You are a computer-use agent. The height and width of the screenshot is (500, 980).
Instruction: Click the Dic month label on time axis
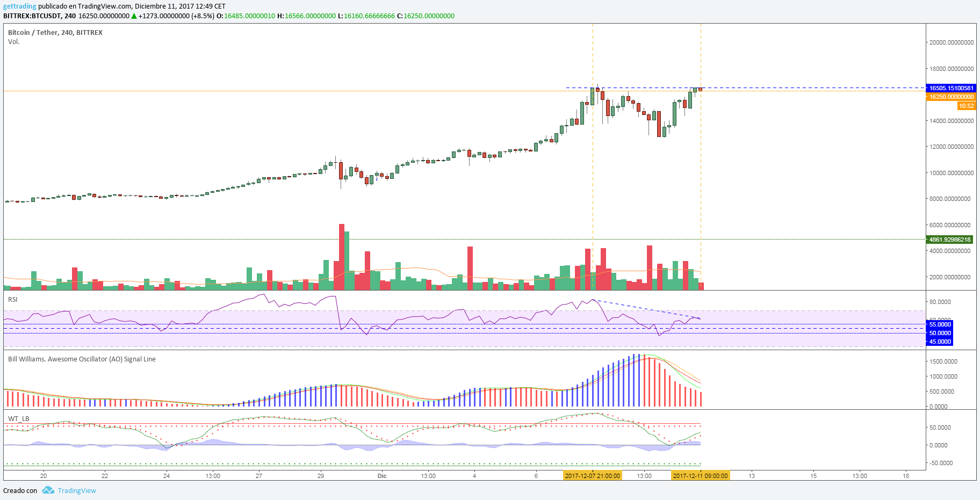click(x=382, y=476)
